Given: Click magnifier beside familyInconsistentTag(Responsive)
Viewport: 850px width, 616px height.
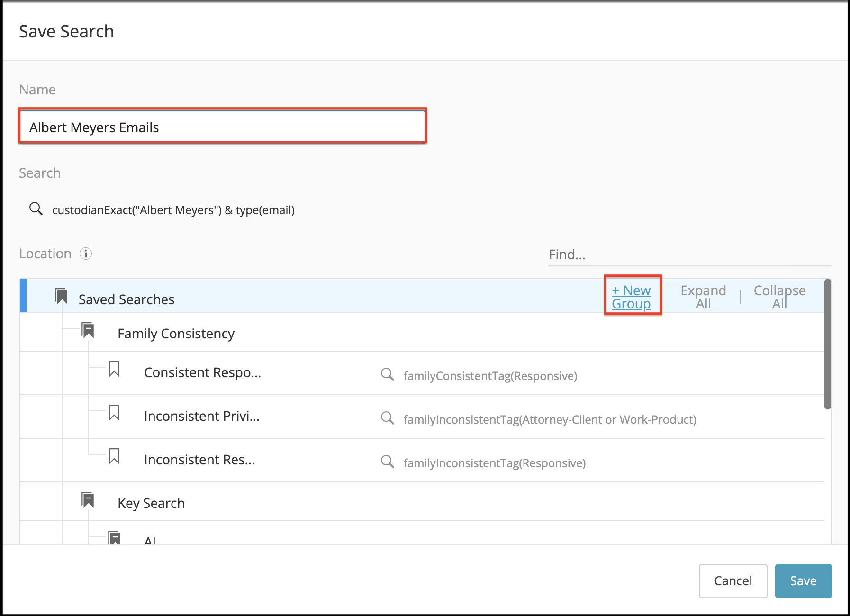Looking at the screenshot, I should [x=388, y=462].
